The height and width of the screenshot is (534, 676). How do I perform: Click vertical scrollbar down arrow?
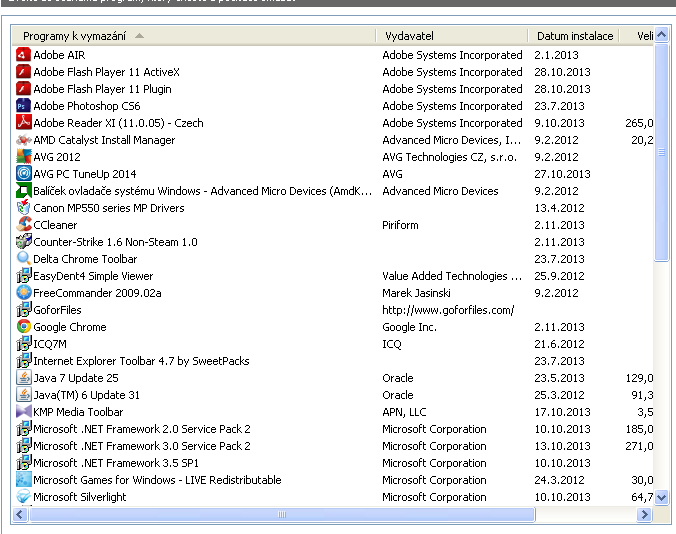[661, 498]
